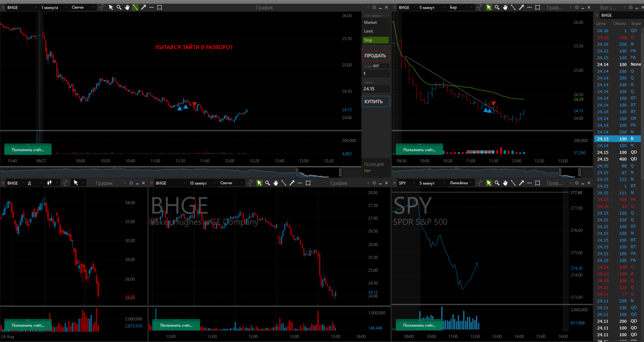
Task: Select Limit order type
Action: coord(376,31)
